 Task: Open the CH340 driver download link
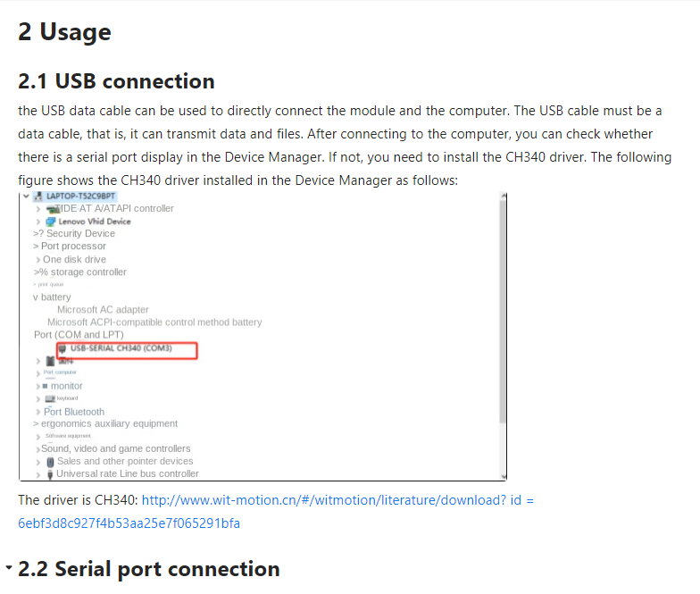click(x=337, y=500)
